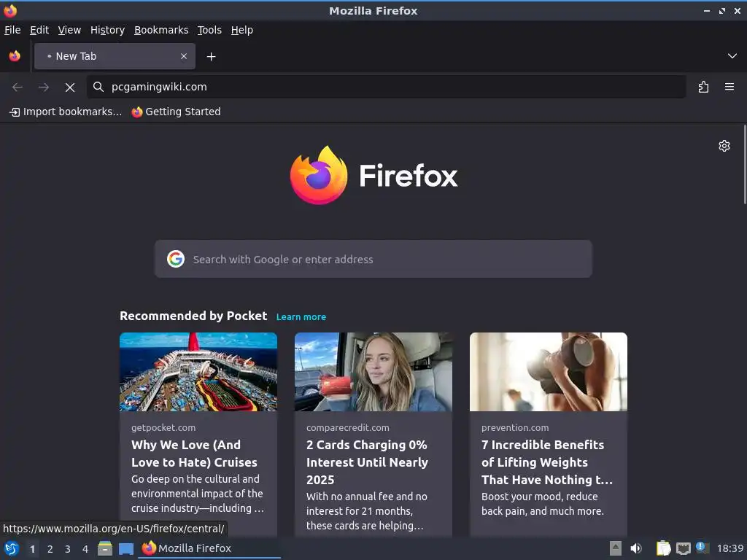Personalize new tab via gear icon
Viewport: 747px width, 560px height.
tap(724, 146)
